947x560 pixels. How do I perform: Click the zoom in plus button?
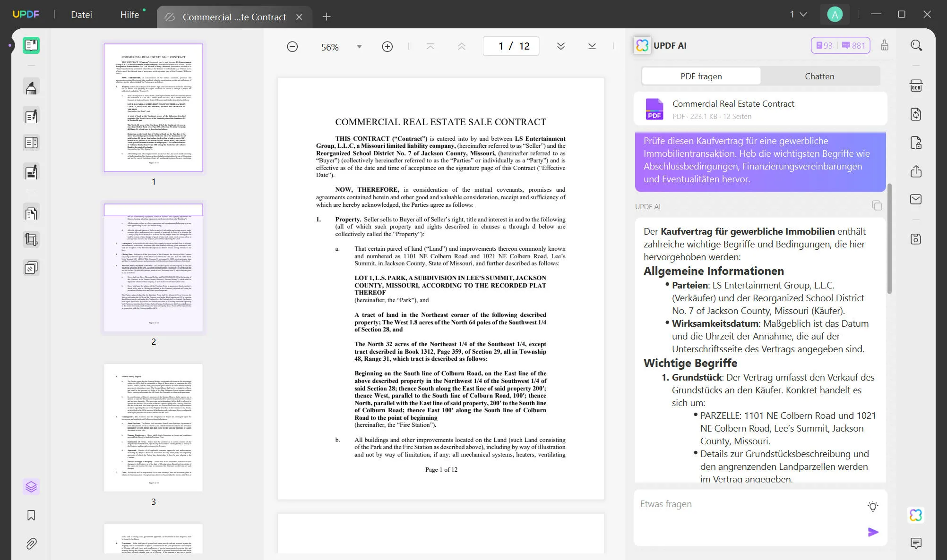(387, 46)
